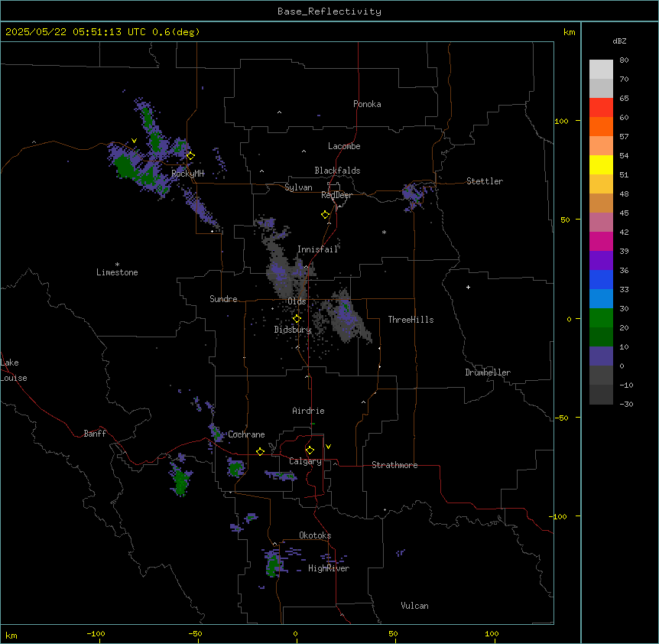Click the -100 tick on the horizontal axis

tap(96, 633)
